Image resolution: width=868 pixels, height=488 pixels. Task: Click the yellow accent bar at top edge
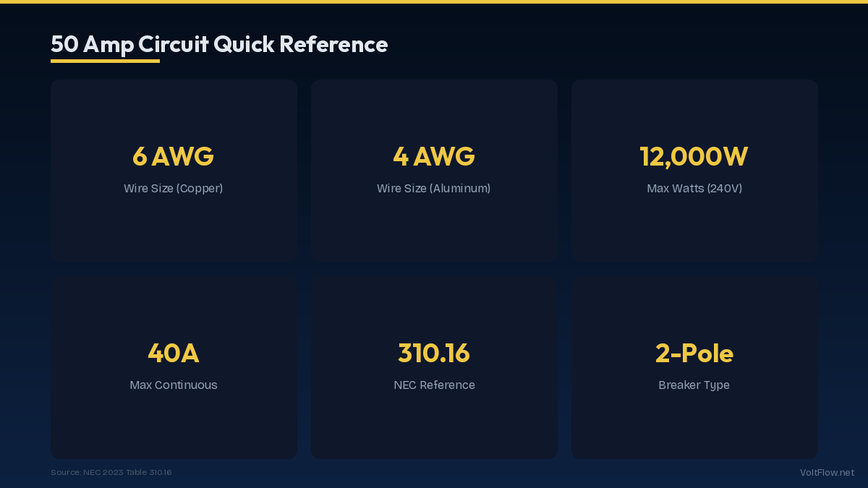pos(434,1)
